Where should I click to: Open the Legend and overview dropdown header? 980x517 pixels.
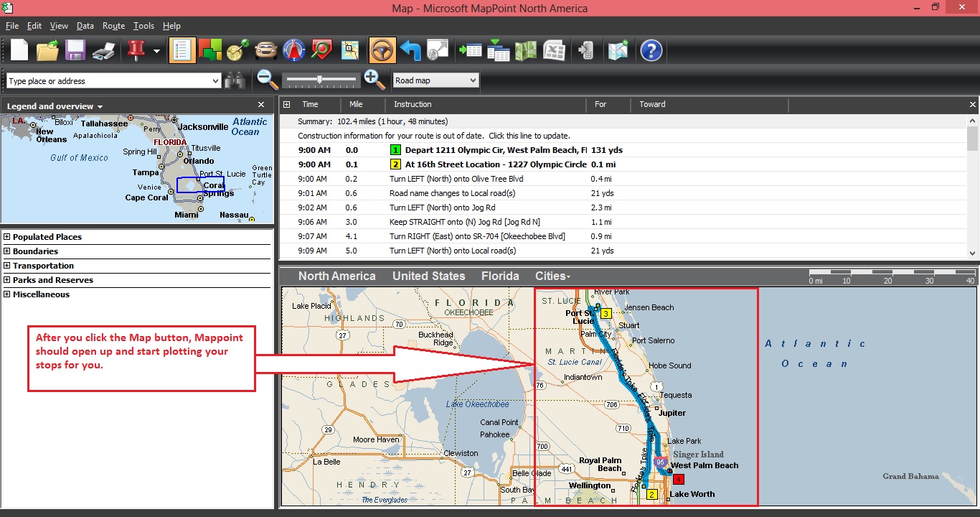(x=55, y=106)
